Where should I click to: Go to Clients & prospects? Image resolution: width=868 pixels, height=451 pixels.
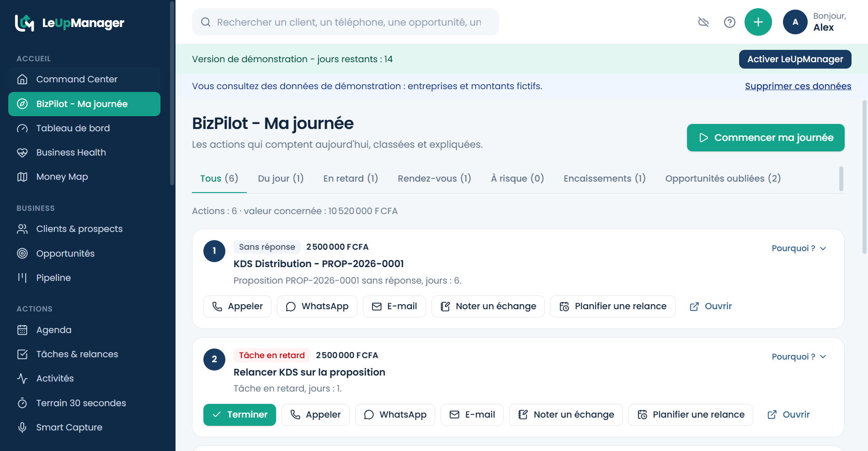coord(84,229)
